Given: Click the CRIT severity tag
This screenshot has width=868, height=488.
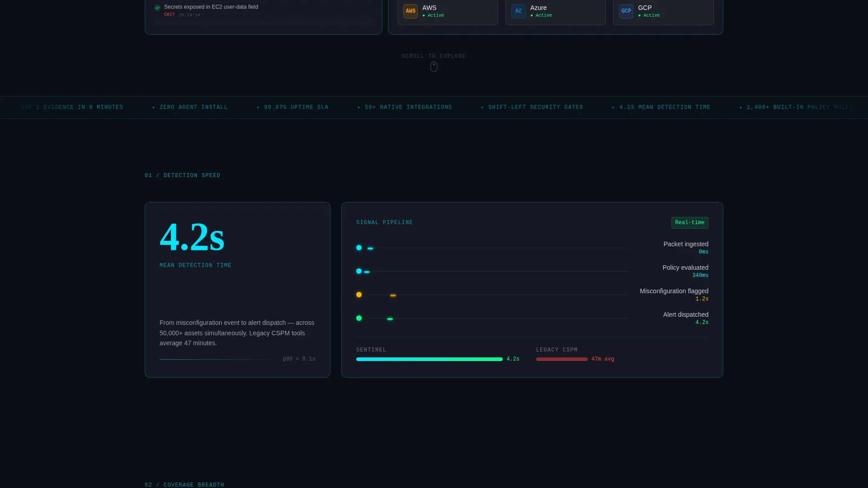Looking at the screenshot, I should (x=170, y=15).
